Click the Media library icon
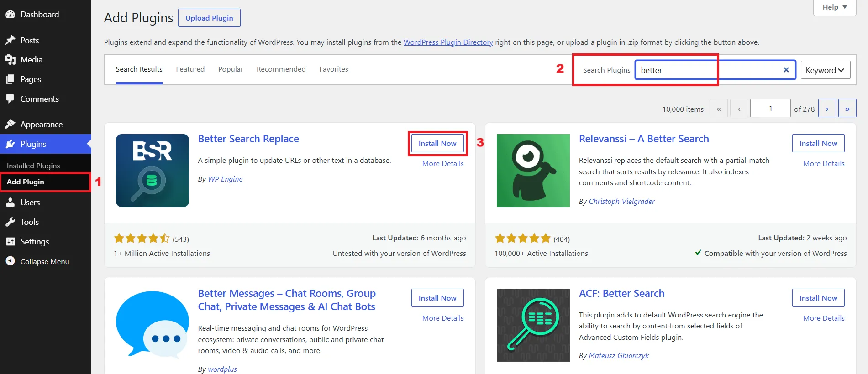The width and height of the screenshot is (868, 374). 10,59
